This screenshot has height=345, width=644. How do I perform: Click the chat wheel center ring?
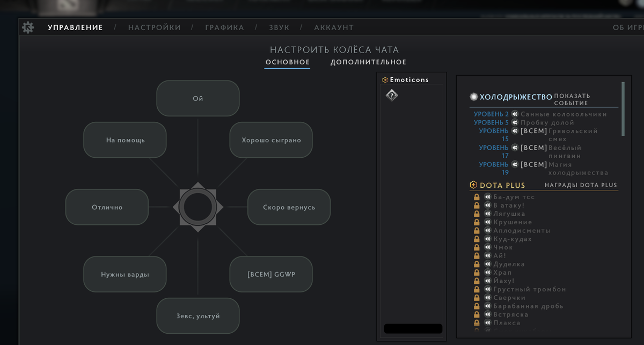pos(197,207)
